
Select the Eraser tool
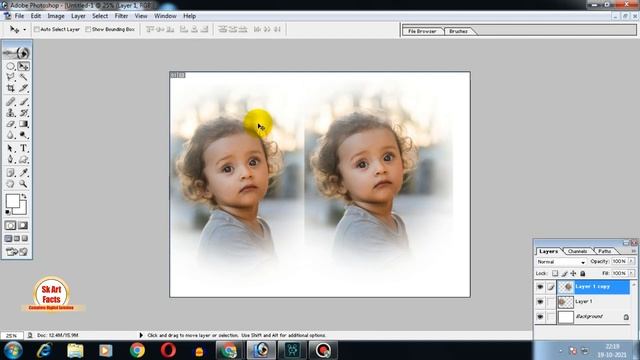(x=11, y=124)
